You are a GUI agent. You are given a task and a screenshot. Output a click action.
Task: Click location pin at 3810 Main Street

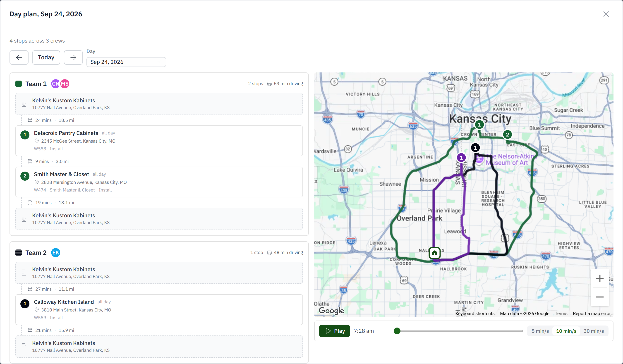coord(37,310)
